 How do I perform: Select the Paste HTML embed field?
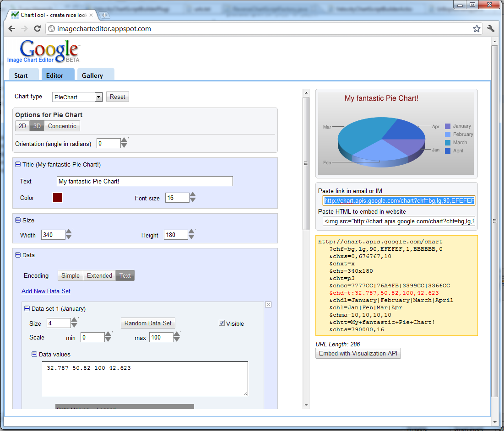(399, 221)
